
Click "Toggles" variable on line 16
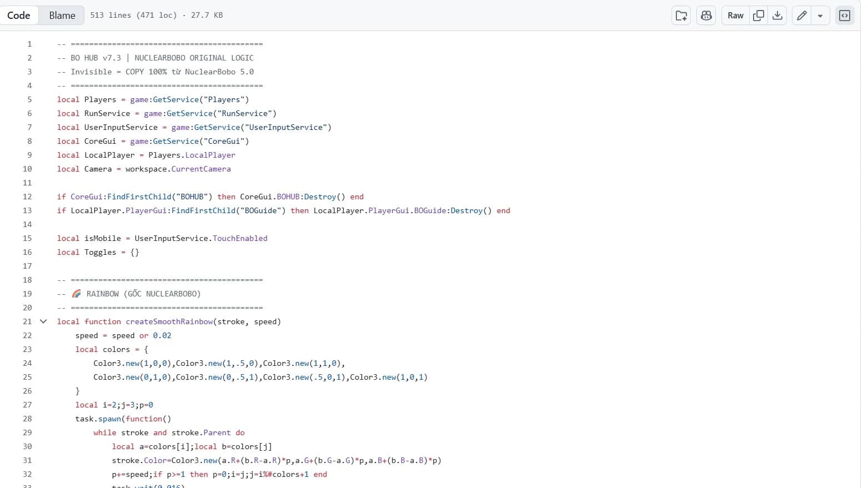point(101,252)
